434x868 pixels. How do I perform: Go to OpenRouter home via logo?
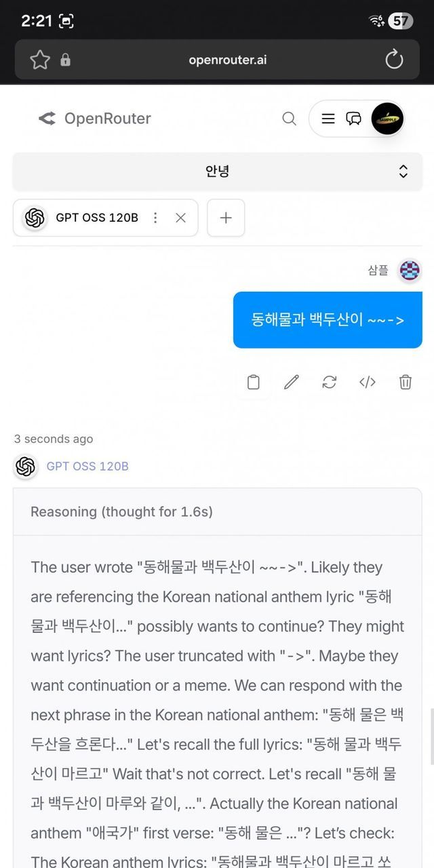pyautogui.click(x=95, y=119)
